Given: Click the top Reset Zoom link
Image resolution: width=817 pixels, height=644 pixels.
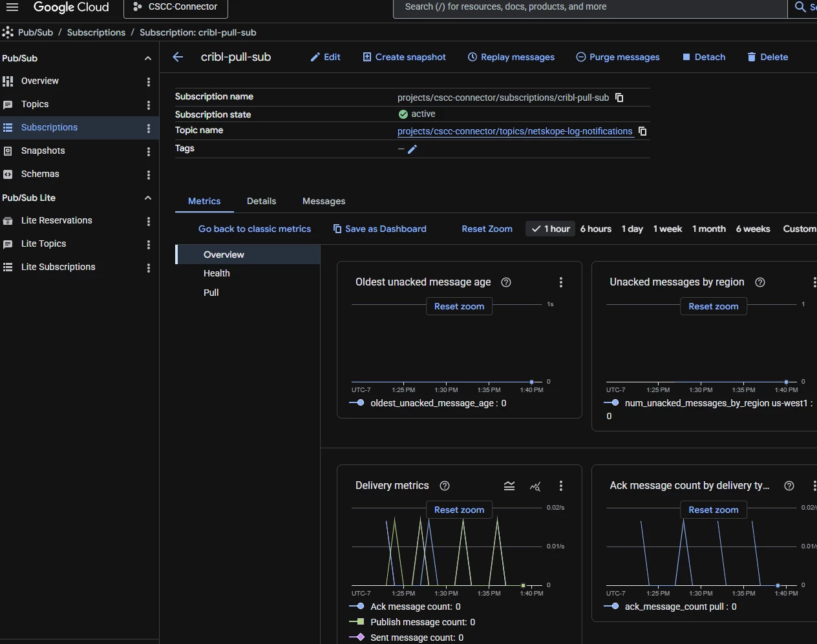Looking at the screenshot, I should (487, 229).
